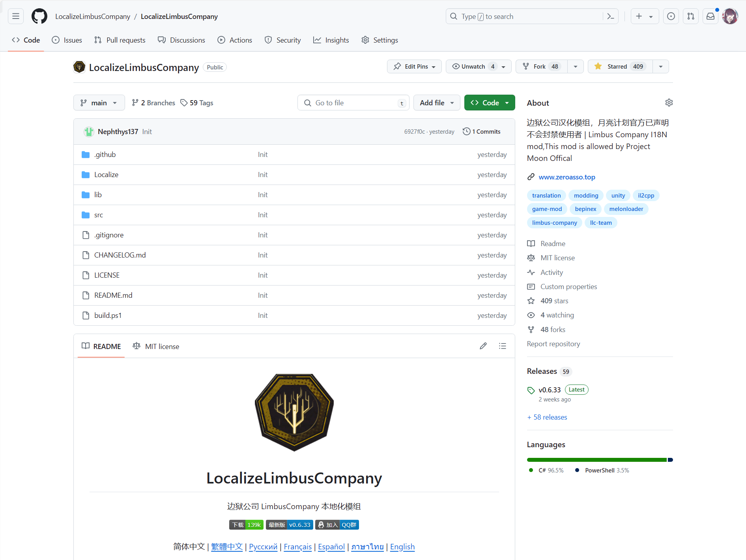
Task: Expand the main branch selector
Action: pos(99,103)
